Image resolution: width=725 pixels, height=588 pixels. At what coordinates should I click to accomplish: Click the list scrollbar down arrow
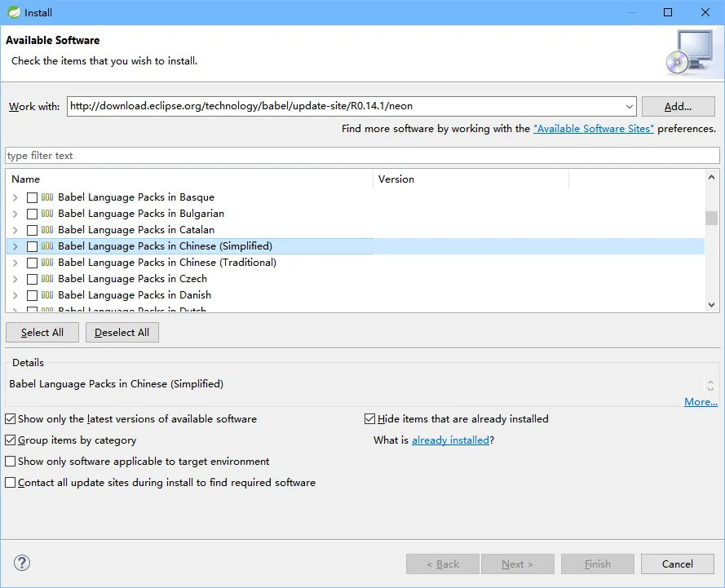(x=711, y=305)
